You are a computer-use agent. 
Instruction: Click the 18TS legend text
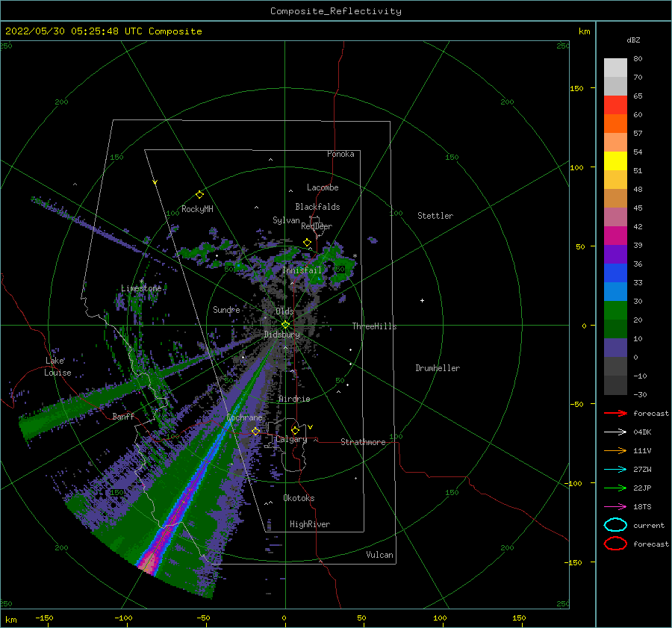point(642,507)
